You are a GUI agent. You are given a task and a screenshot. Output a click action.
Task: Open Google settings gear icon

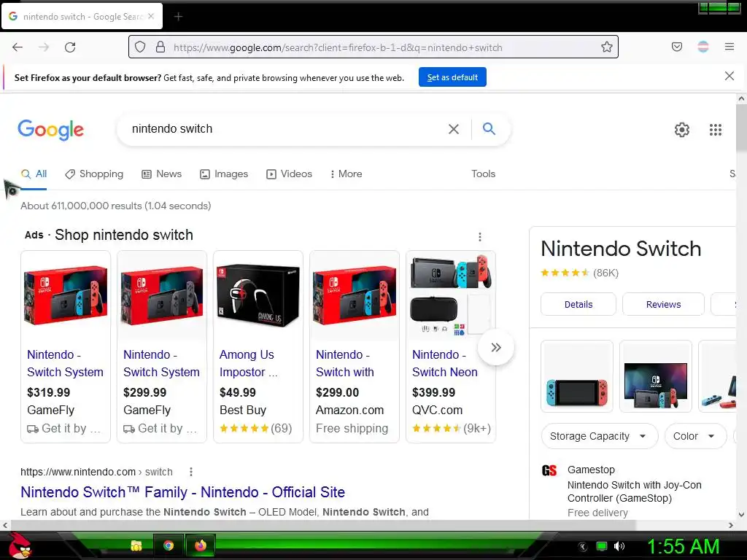pyautogui.click(x=682, y=130)
